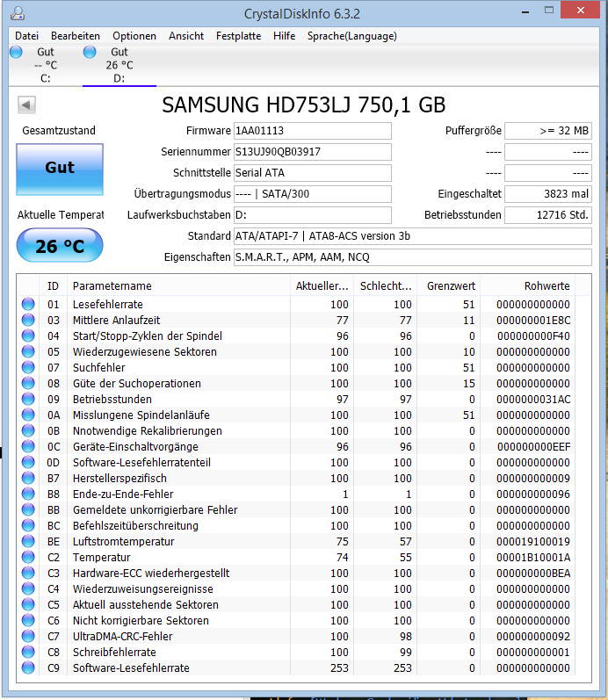Image resolution: width=608 pixels, height=700 pixels.
Task: Open the Datei menu
Action: [27, 36]
